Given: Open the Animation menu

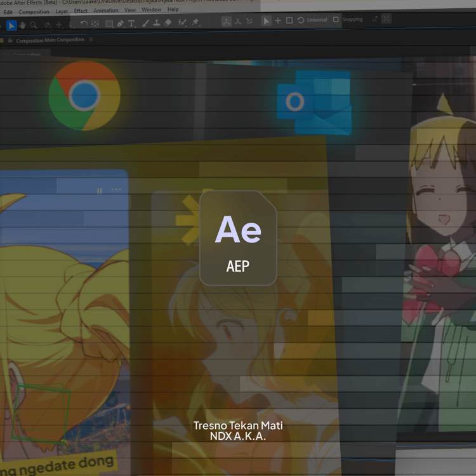Looking at the screenshot, I should 106,10.
